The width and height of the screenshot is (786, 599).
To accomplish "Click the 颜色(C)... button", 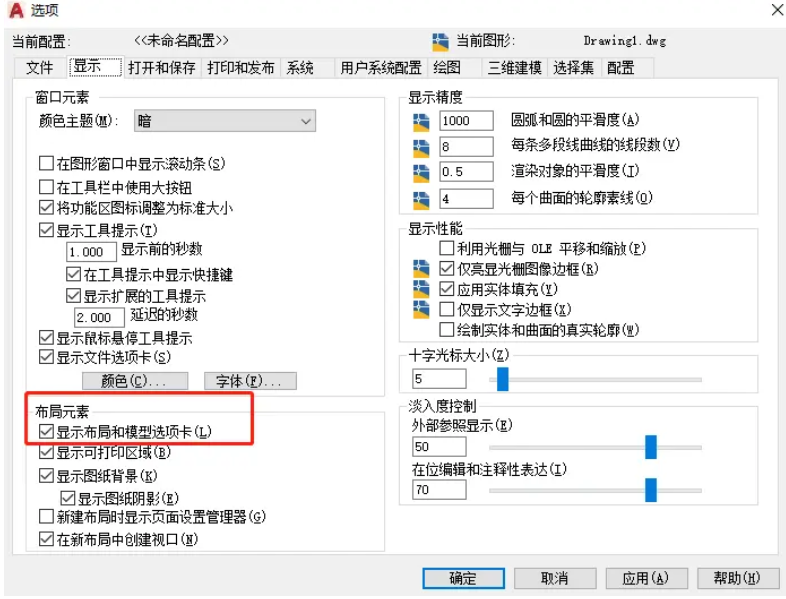I will coord(135,381).
